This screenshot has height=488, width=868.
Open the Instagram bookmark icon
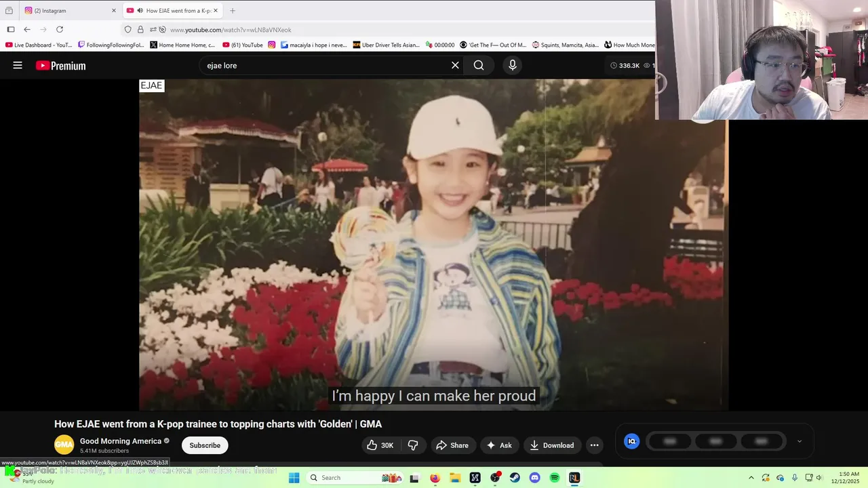pyautogui.click(x=272, y=45)
